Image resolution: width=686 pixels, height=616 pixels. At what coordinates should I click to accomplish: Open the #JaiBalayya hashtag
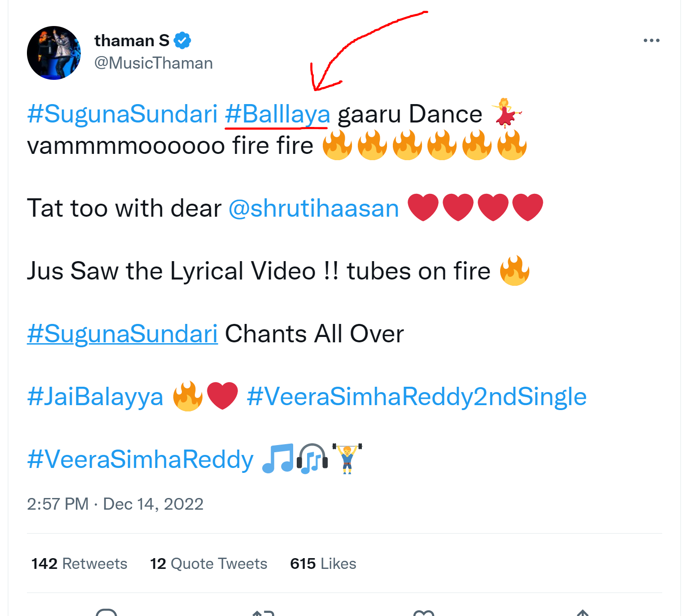[x=95, y=397]
